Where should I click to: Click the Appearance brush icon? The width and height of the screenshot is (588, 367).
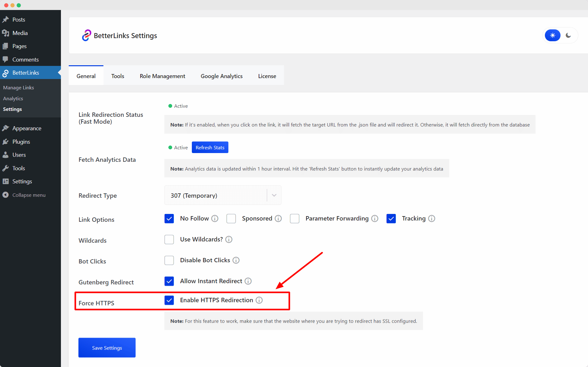pos(6,128)
